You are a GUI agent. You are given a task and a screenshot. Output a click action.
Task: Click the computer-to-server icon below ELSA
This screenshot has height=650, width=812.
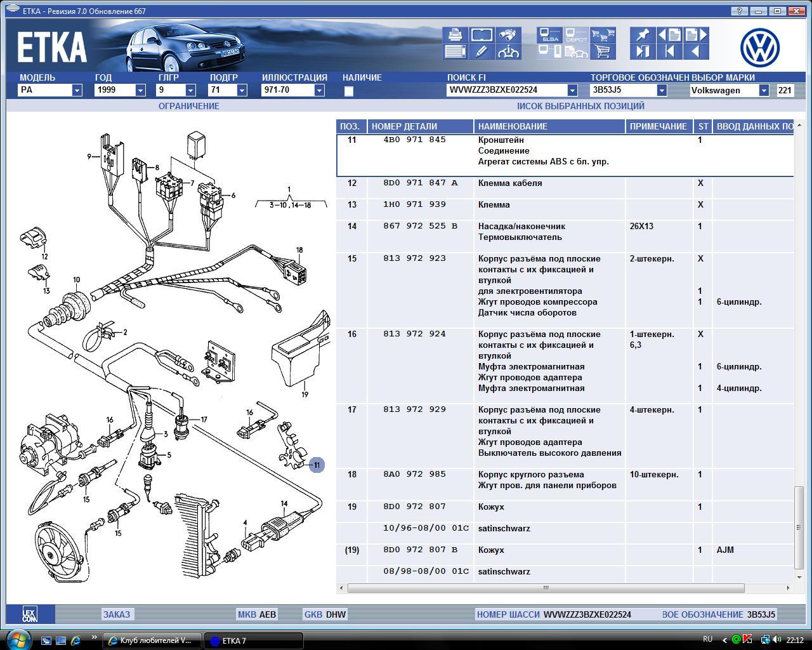[x=549, y=52]
